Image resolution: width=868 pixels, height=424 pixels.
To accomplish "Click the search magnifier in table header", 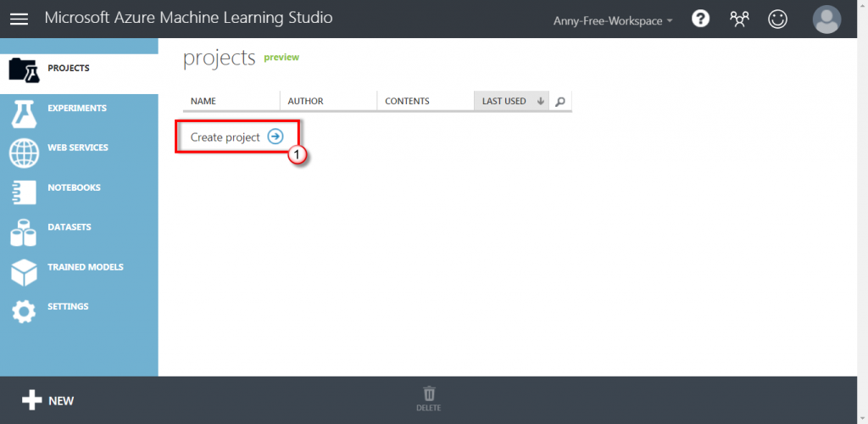I will pyautogui.click(x=560, y=101).
